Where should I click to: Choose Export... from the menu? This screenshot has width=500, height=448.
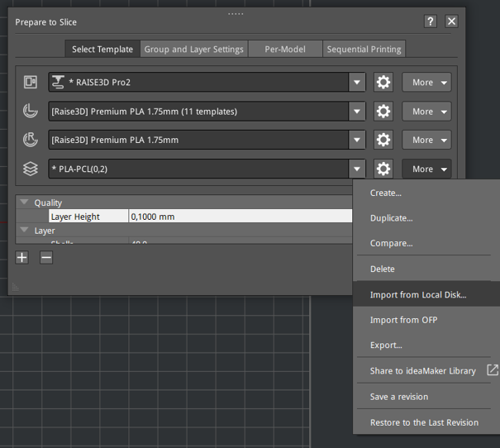click(x=426, y=345)
